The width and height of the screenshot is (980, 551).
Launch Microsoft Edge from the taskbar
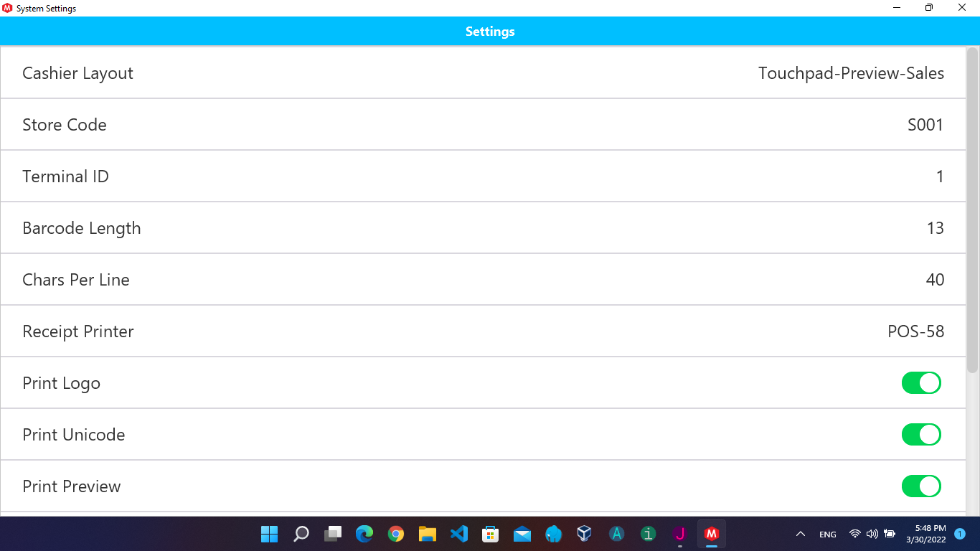coord(364,534)
